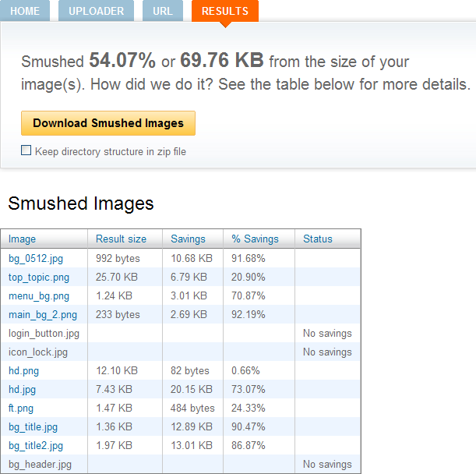Image resolution: width=476 pixels, height=474 pixels.
Task: Open the hd.jpg image link
Action: [23, 389]
